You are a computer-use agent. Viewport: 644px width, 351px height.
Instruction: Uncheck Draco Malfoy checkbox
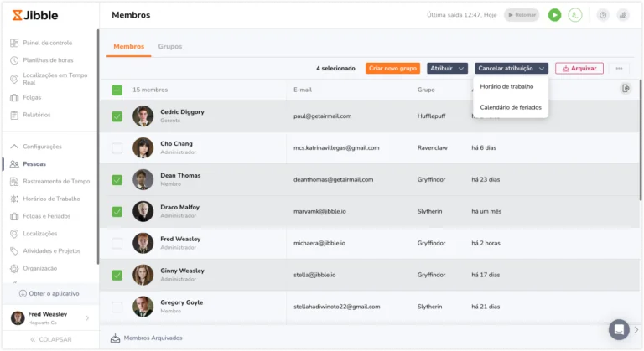coord(117,211)
